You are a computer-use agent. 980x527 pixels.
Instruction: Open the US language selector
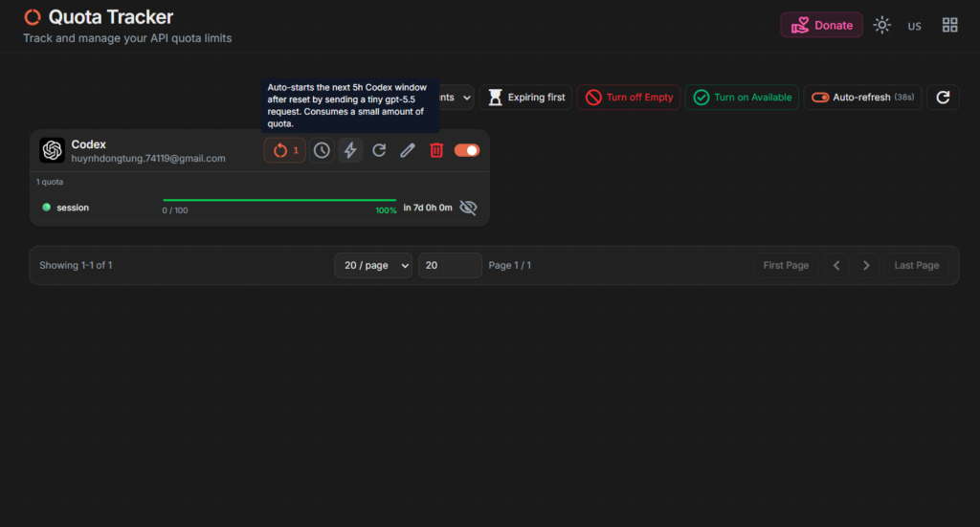pyautogui.click(x=914, y=26)
